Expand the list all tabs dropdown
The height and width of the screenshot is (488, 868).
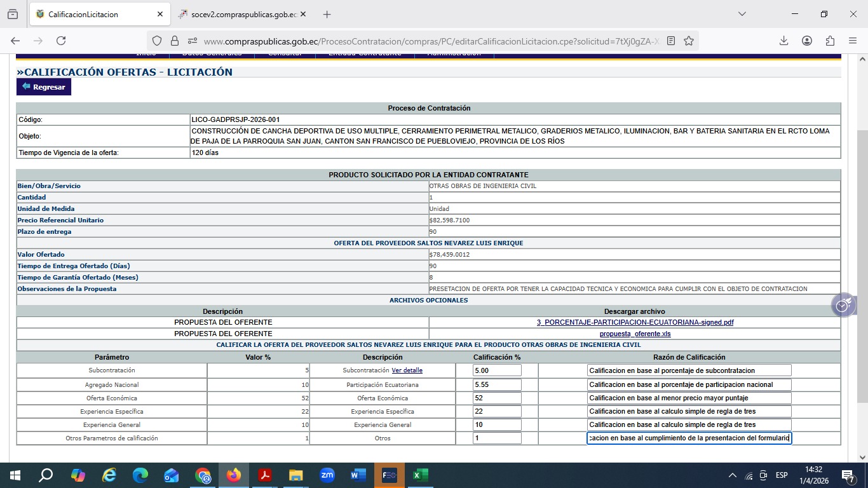tap(742, 14)
